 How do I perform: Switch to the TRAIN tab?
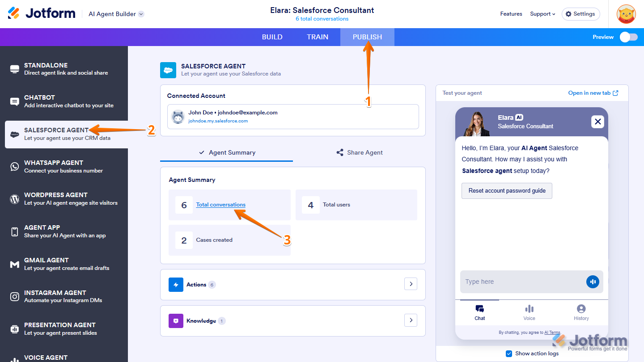318,37
